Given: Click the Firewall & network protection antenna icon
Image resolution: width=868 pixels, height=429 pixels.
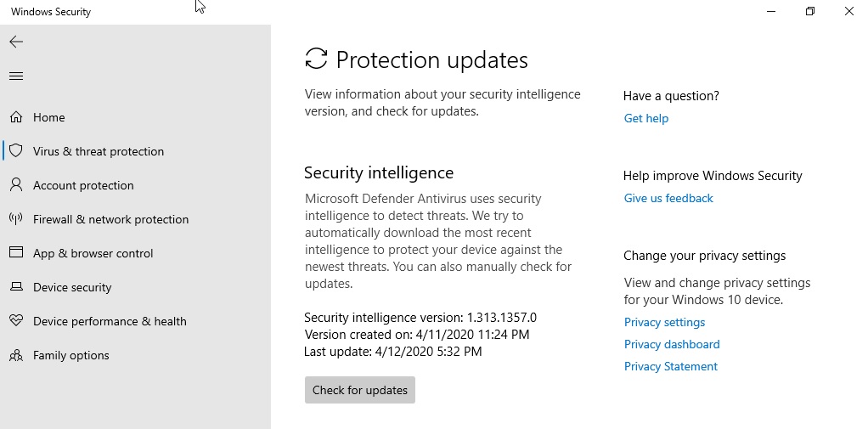Looking at the screenshot, I should point(16,219).
